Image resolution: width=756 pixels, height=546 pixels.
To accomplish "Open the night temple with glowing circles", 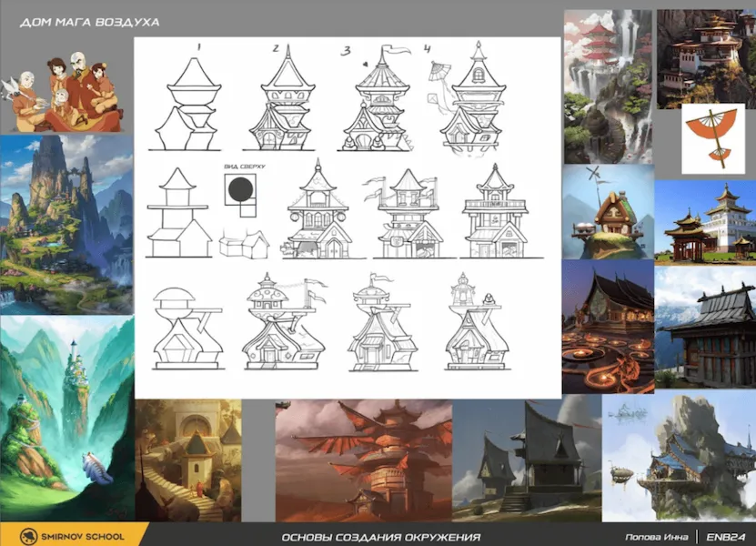I will [x=607, y=328].
